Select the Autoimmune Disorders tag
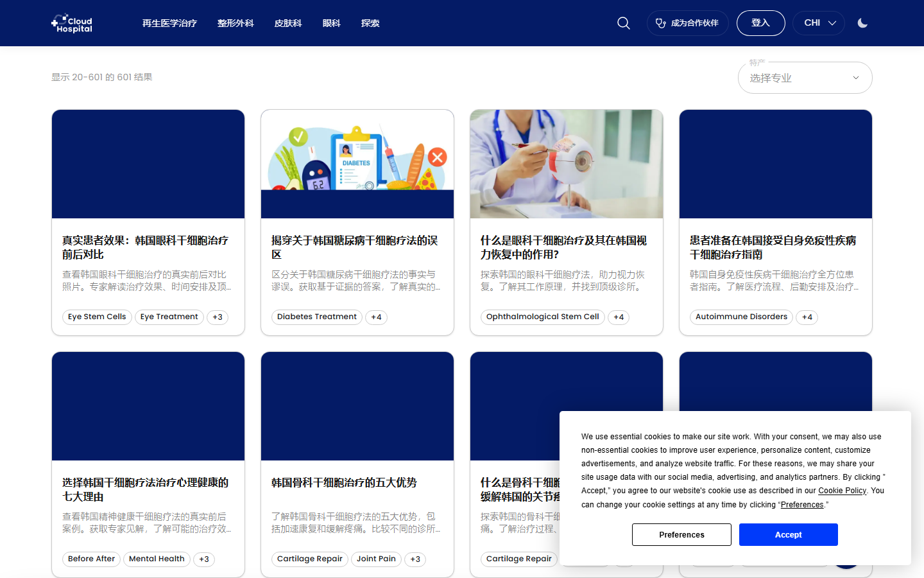The image size is (924, 578). [741, 317]
